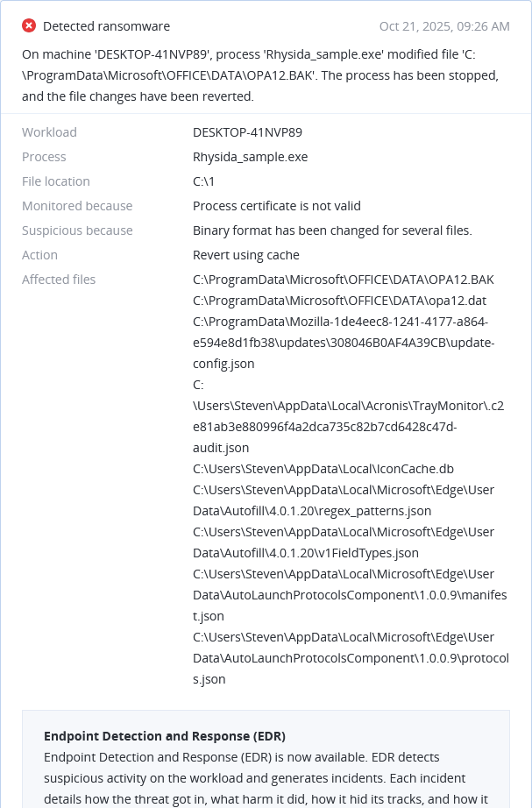This screenshot has width=532, height=808.
Task: Select the OPA12.BAK affected file path
Action: pyautogui.click(x=343, y=280)
